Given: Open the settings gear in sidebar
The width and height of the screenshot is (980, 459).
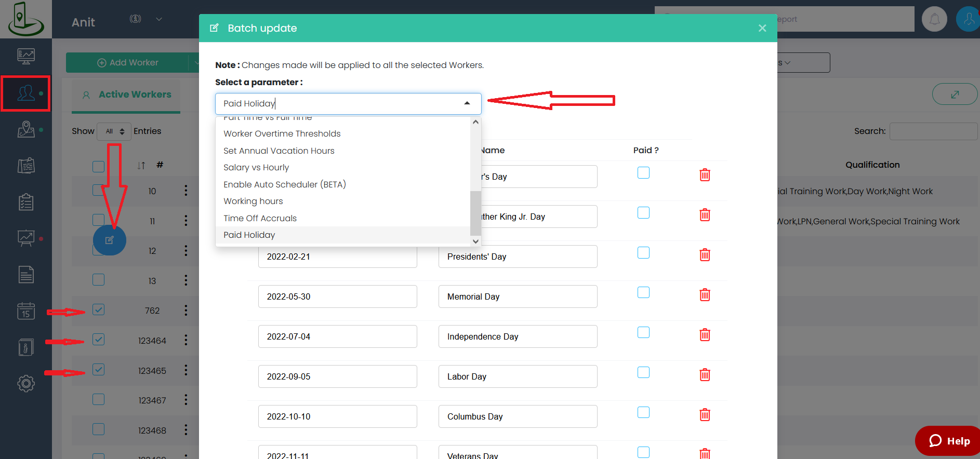Looking at the screenshot, I should [x=26, y=384].
